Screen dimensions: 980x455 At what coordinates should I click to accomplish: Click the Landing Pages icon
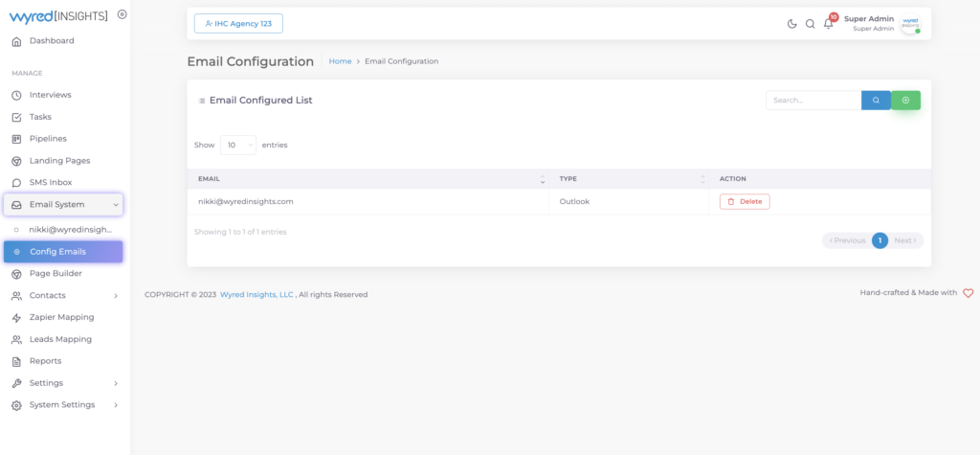pos(17,161)
